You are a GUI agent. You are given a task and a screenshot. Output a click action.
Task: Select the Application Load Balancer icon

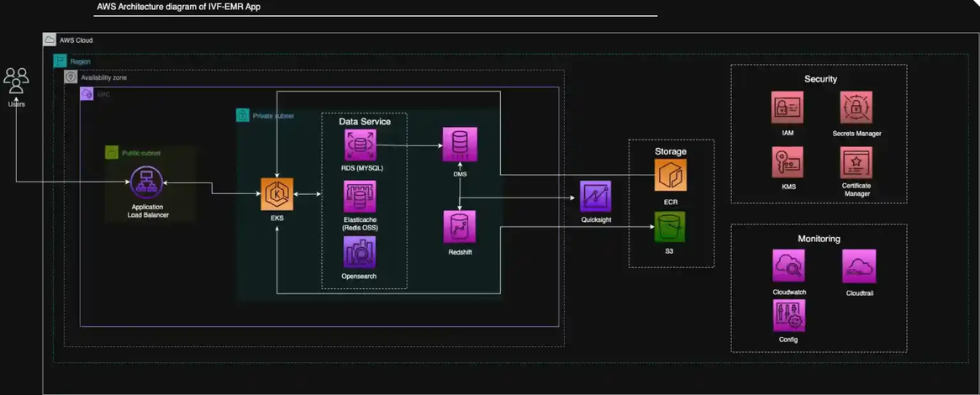[x=147, y=183]
